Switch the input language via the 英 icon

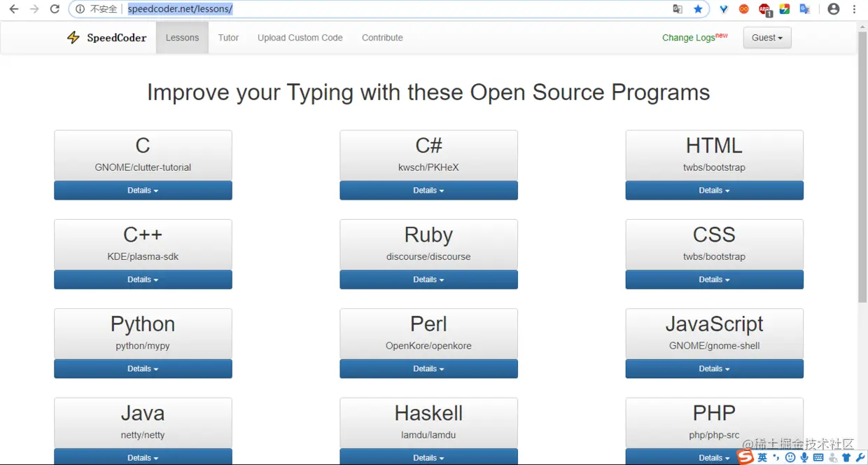(x=762, y=457)
